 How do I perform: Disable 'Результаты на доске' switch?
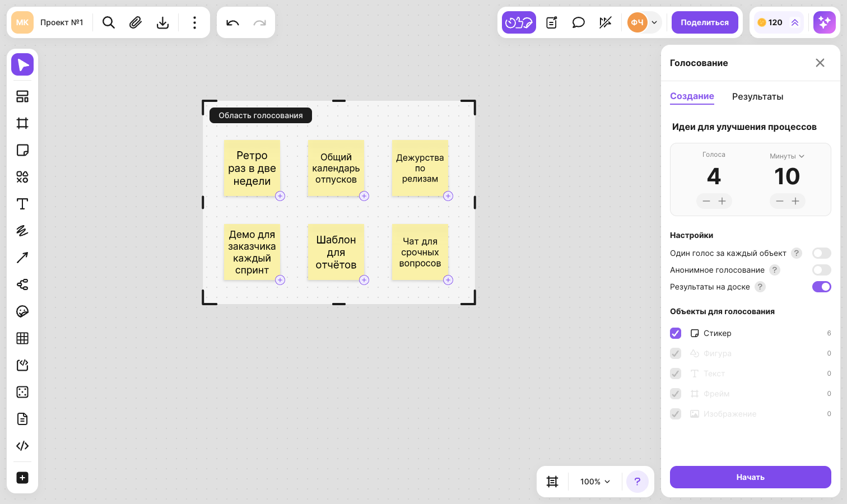tap(822, 287)
